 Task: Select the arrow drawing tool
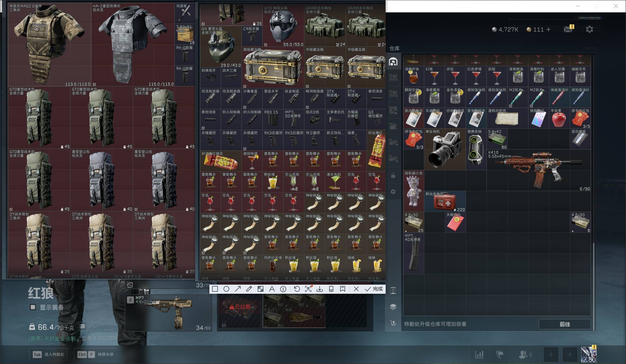tap(238, 289)
